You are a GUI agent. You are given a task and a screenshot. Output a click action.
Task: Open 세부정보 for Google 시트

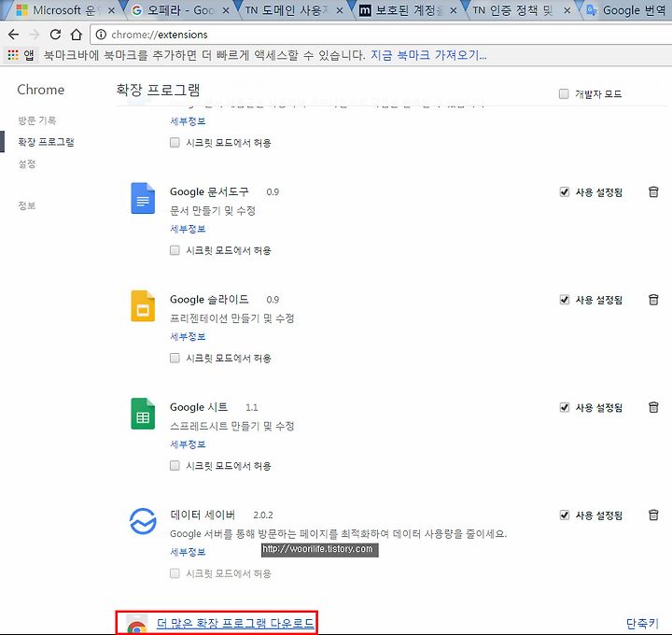(x=188, y=444)
